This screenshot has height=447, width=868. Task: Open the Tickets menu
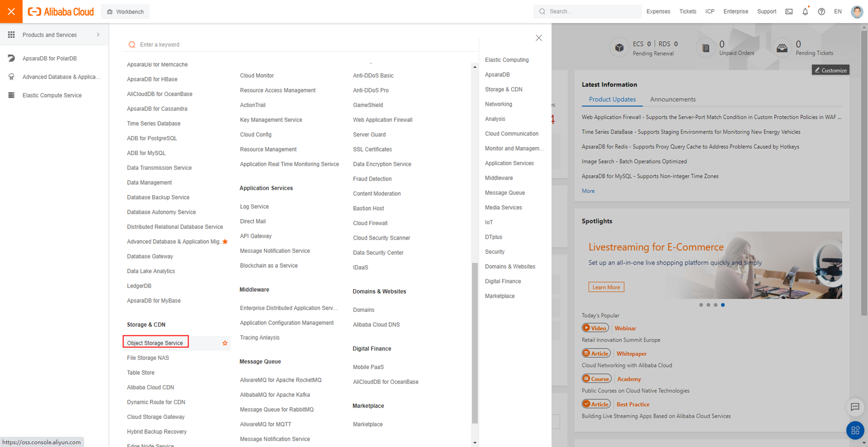[687, 11]
